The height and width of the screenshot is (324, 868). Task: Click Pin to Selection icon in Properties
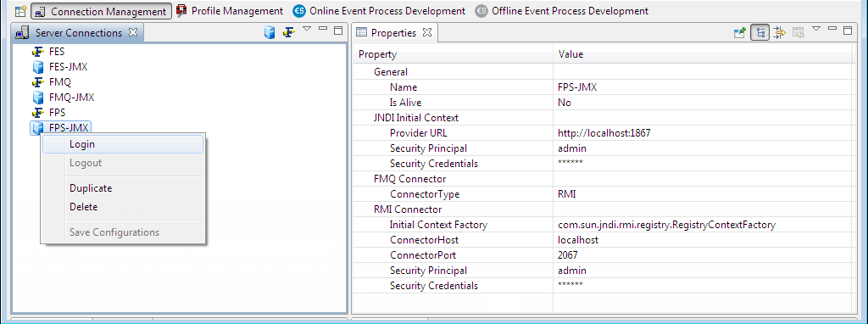pos(739,33)
